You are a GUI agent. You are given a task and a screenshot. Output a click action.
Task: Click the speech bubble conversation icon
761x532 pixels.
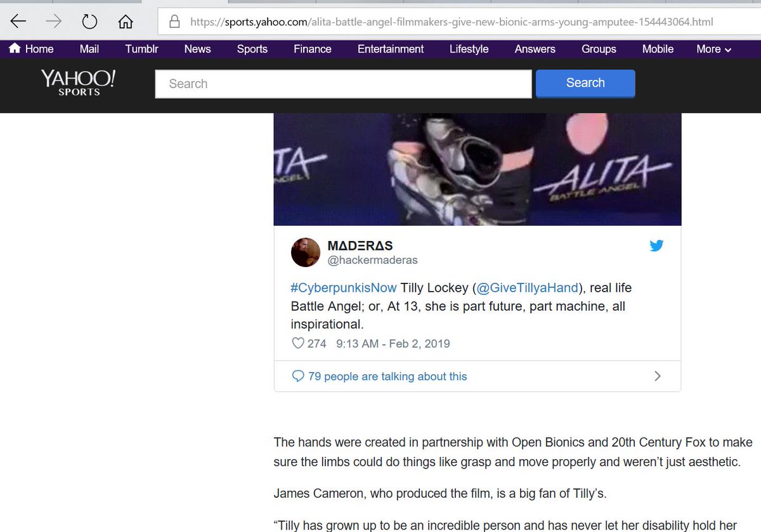point(298,376)
